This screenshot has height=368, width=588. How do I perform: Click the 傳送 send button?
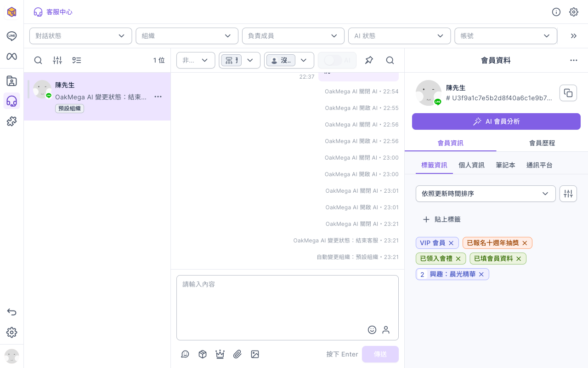pos(380,354)
